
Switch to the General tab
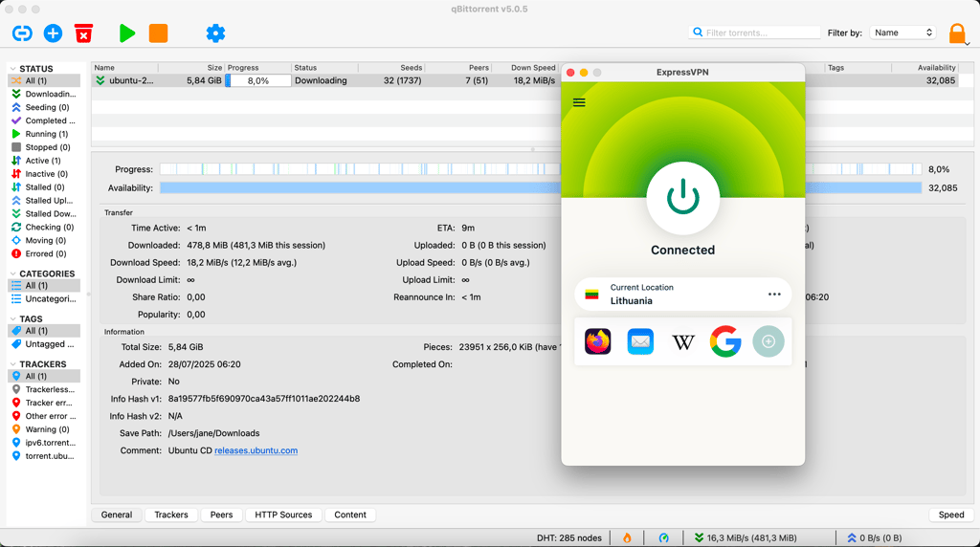(x=117, y=514)
